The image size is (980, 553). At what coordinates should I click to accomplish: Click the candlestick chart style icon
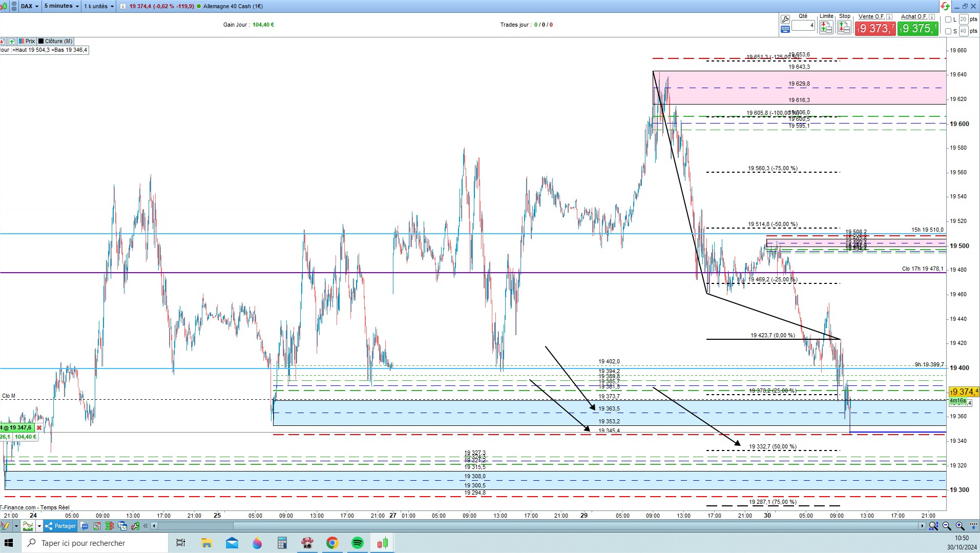(4, 6)
